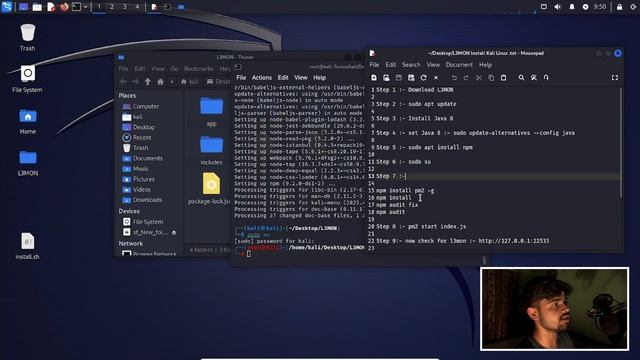Switch to workspace 4 in the panel
The width and height of the screenshot is (640, 360).
[x=138, y=7]
